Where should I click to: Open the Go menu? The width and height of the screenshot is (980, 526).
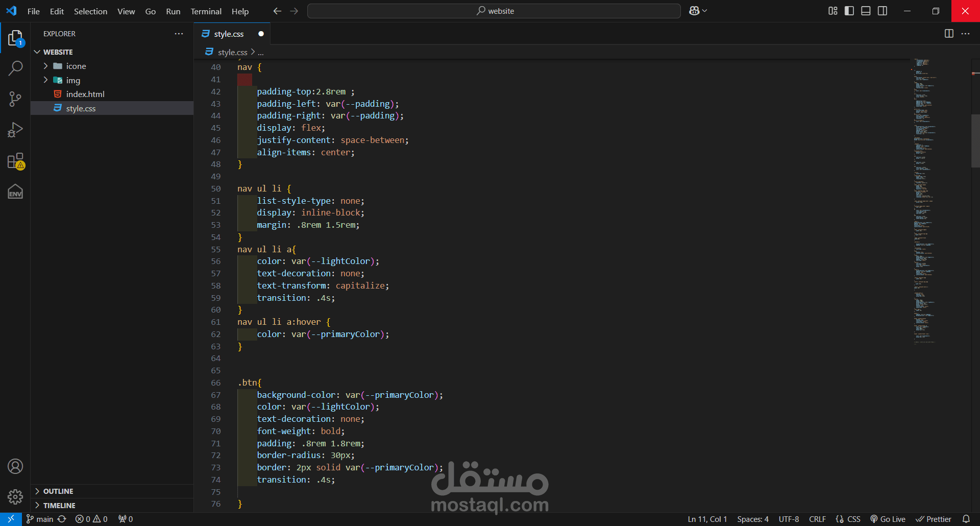tap(151, 11)
